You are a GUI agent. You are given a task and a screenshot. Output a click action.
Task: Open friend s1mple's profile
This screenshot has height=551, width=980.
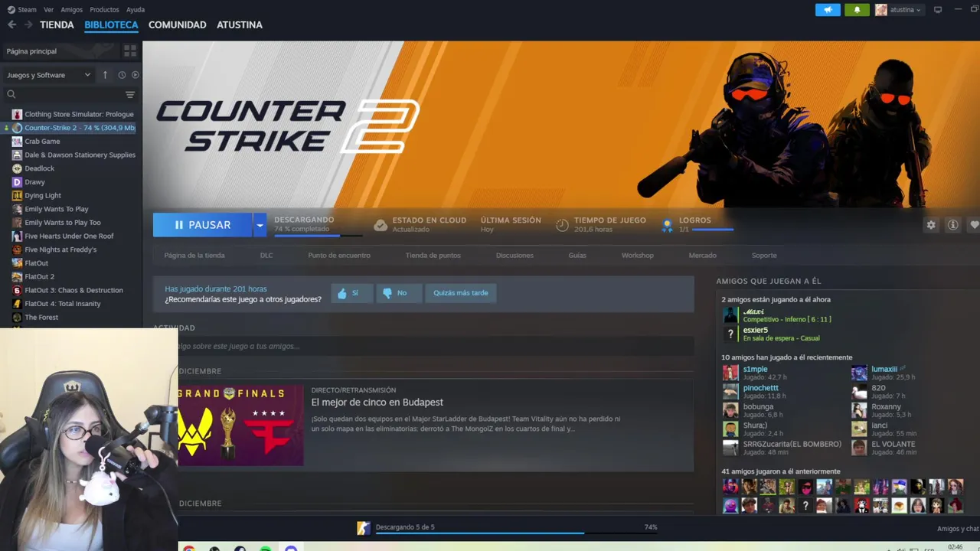(755, 369)
